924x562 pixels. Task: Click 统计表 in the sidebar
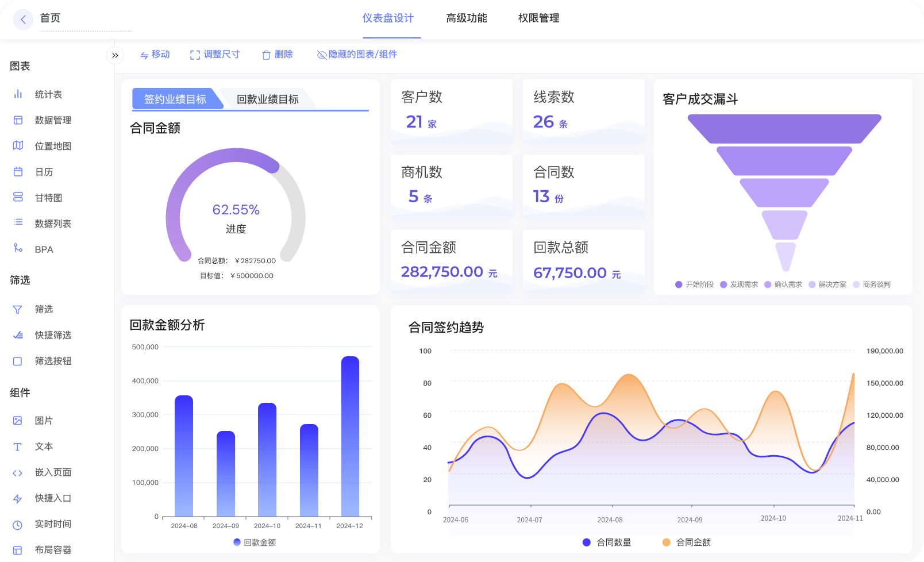pos(48,94)
